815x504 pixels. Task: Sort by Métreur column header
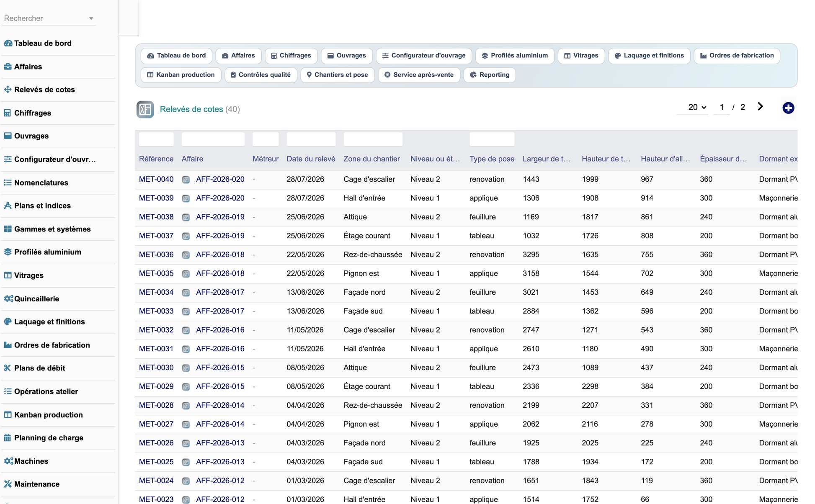[266, 159]
